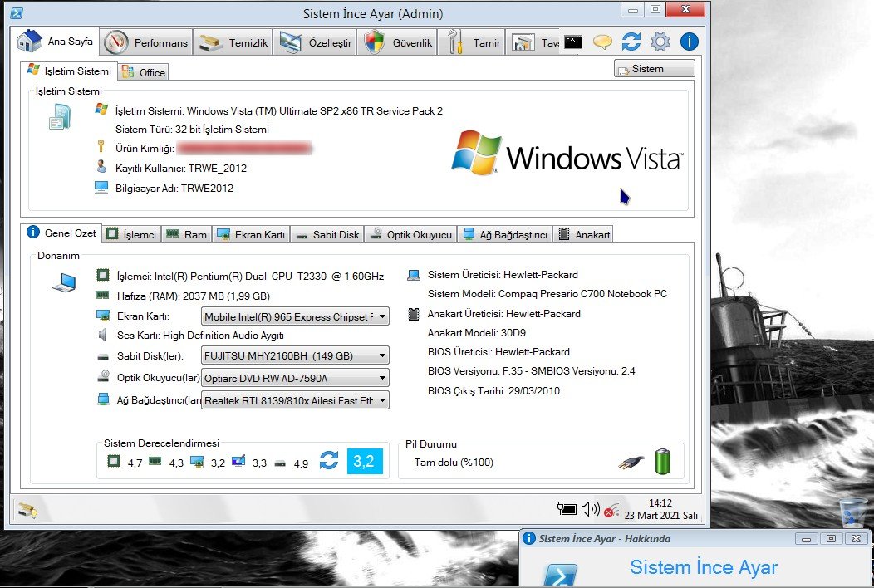Image resolution: width=874 pixels, height=588 pixels.
Task: Select the İşletim Sistemi sub-tab
Action: point(69,71)
